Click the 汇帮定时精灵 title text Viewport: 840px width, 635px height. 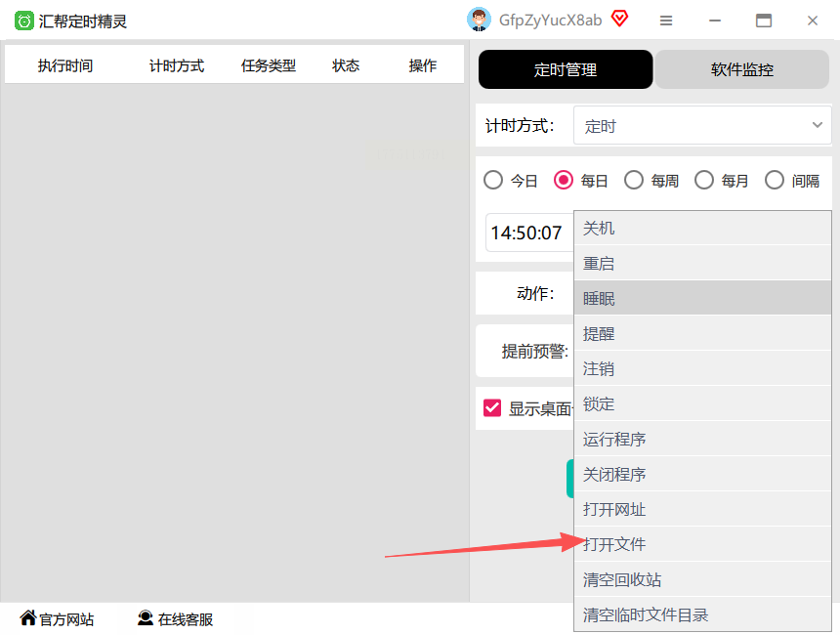(x=82, y=21)
